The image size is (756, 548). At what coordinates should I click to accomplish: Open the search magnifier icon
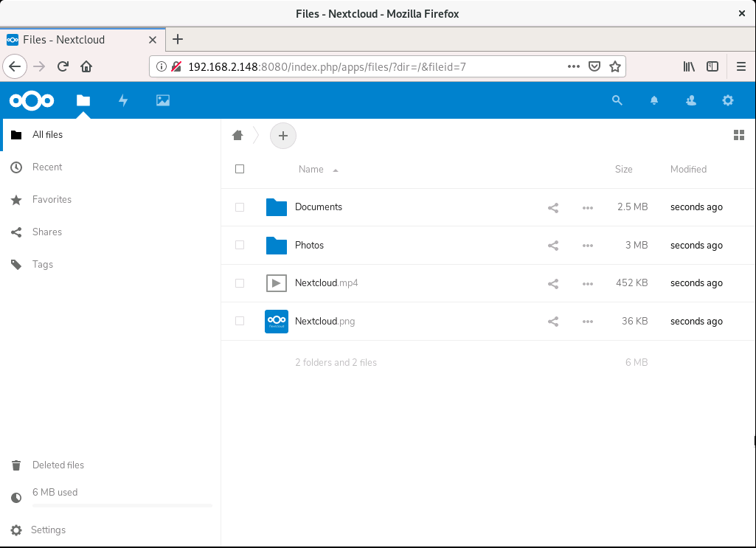(x=617, y=100)
